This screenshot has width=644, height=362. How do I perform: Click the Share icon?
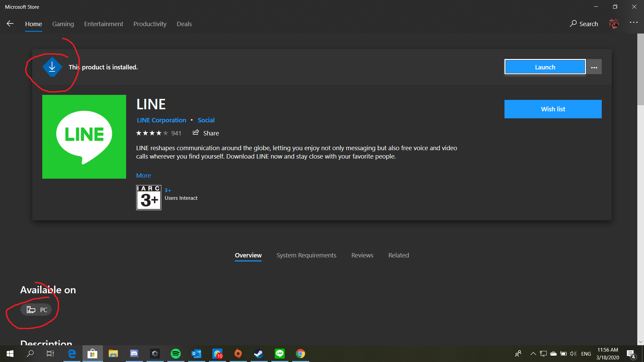pos(196,133)
